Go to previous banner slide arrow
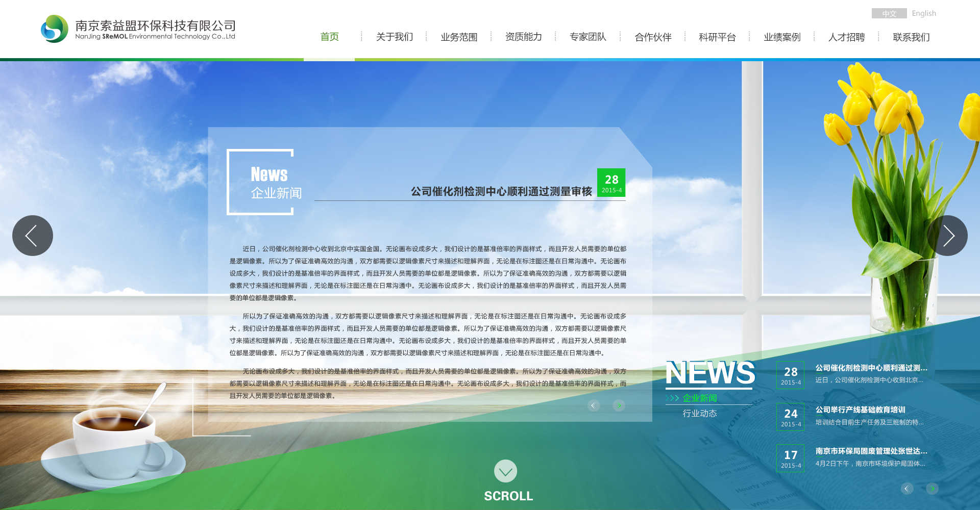 point(33,236)
